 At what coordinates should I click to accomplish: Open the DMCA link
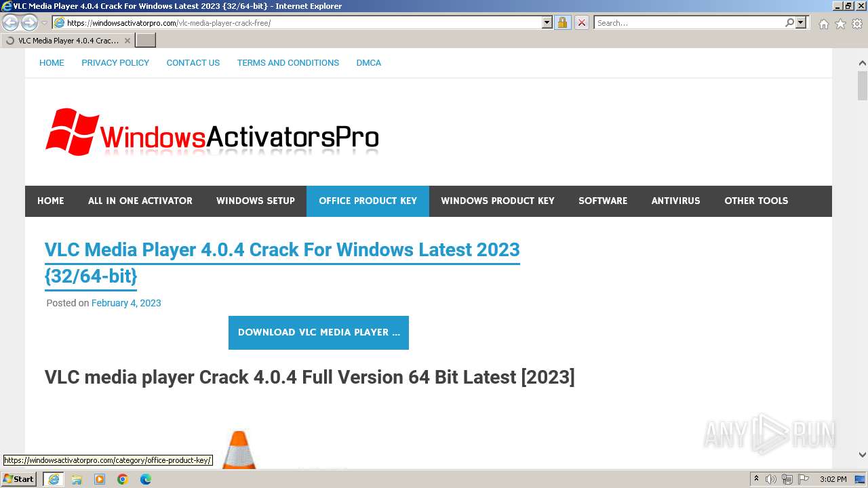(369, 62)
